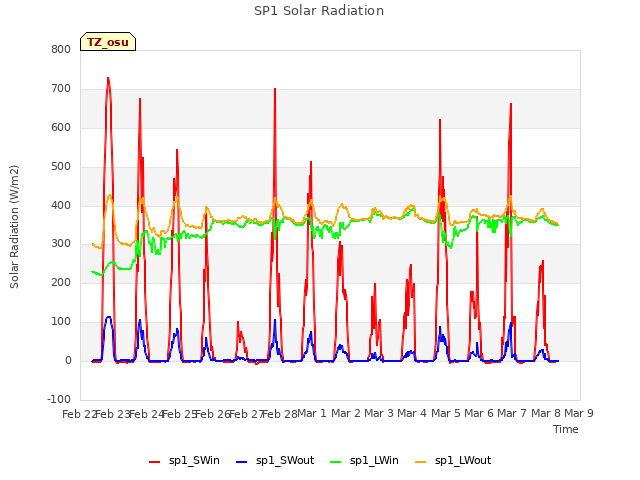Click the SP1 Solar Radiation chart title
The image size is (640, 480).
[319, 11]
